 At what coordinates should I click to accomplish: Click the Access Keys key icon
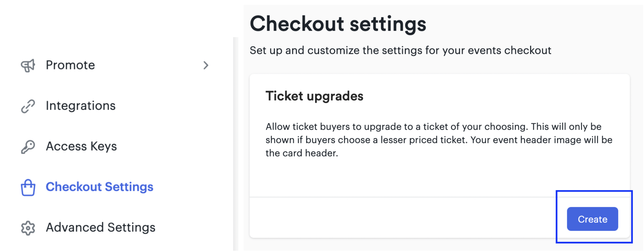tap(28, 147)
